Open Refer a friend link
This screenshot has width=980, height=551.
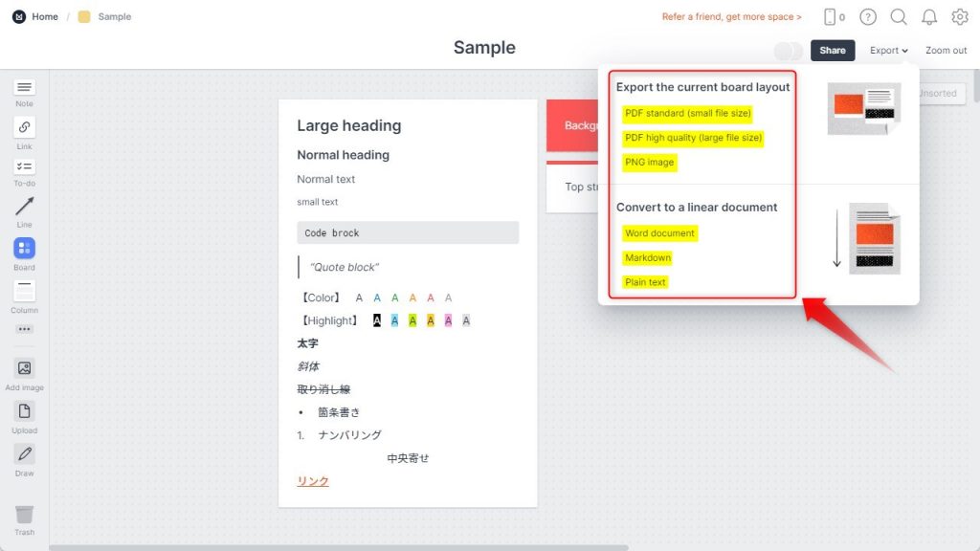point(731,17)
